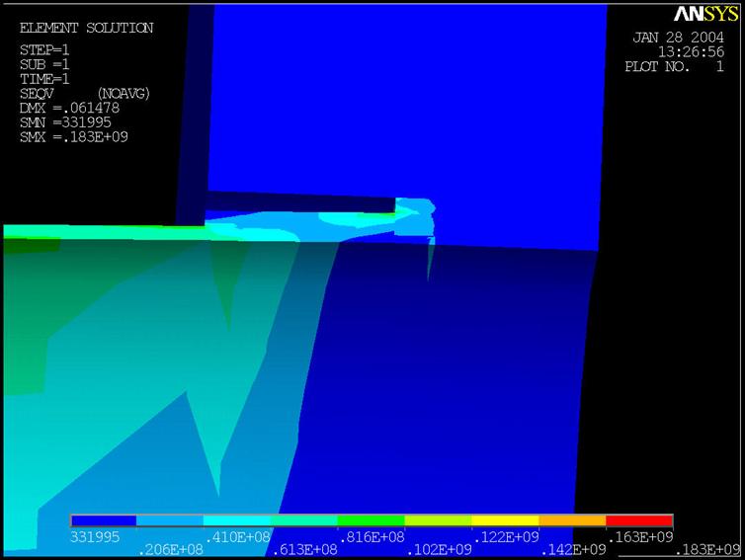Click the STEP=1 label
The height and width of the screenshot is (560, 745).
[x=44, y=49]
